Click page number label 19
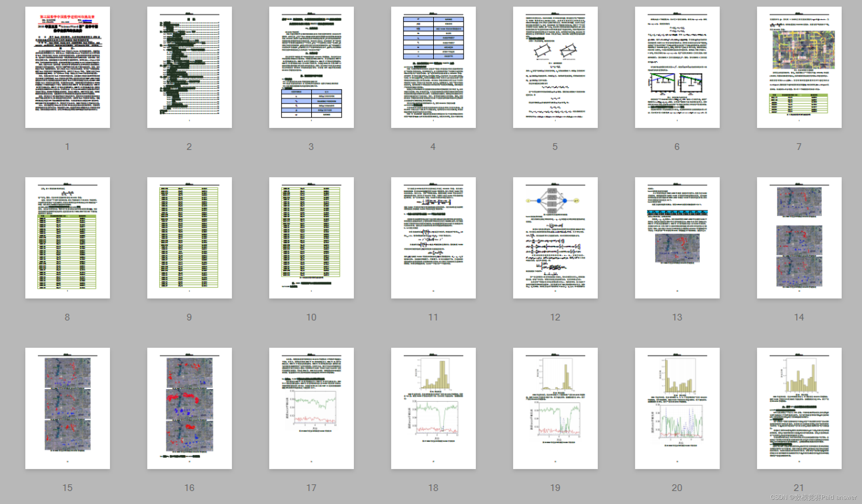This screenshot has height=504, width=862. tap(555, 488)
